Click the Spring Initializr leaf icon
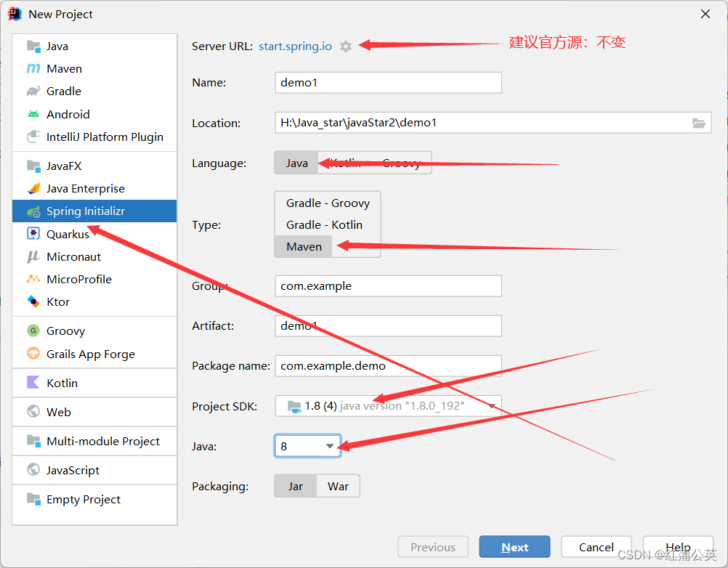The image size is (728, 568). [x=33, y=211]
